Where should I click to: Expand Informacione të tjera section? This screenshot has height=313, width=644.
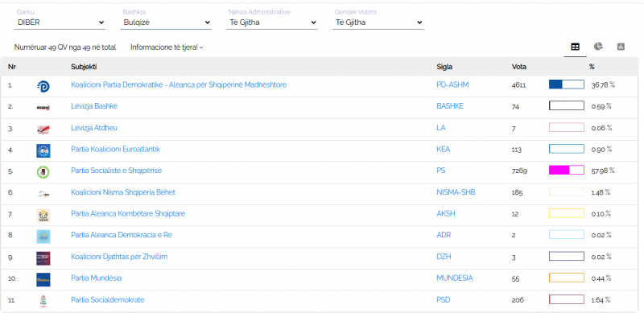pyautogui.click(x=167, y=47)
